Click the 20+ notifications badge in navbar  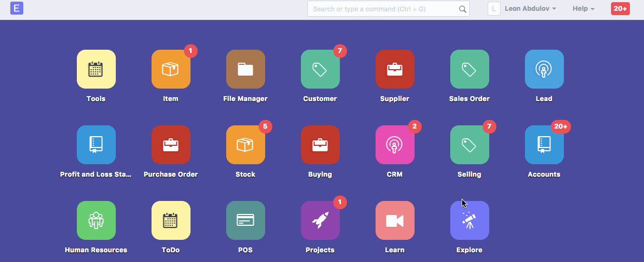pyautogui.click(x=620, y=9)
